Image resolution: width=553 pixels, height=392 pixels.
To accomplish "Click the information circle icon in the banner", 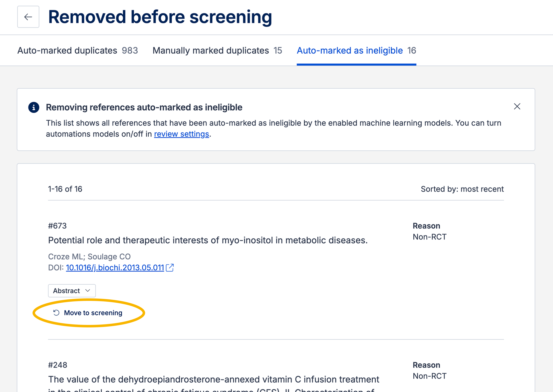I will coord(33,107).
